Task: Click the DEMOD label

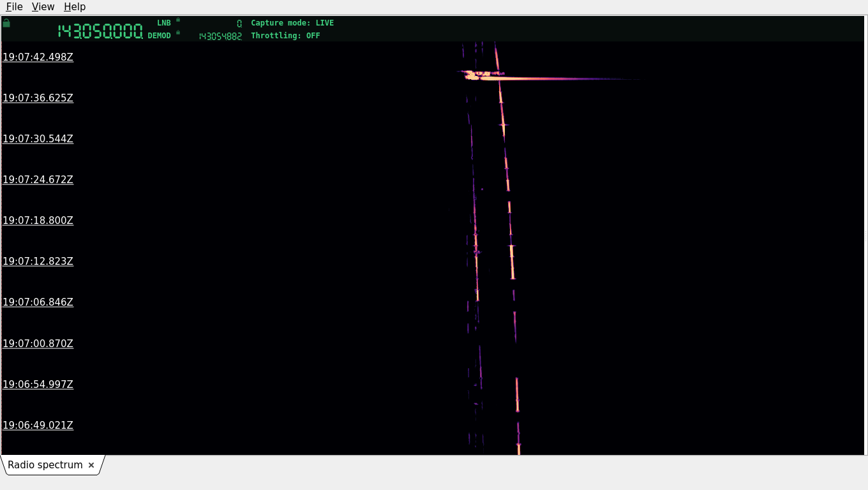Action: coord(160,36)
